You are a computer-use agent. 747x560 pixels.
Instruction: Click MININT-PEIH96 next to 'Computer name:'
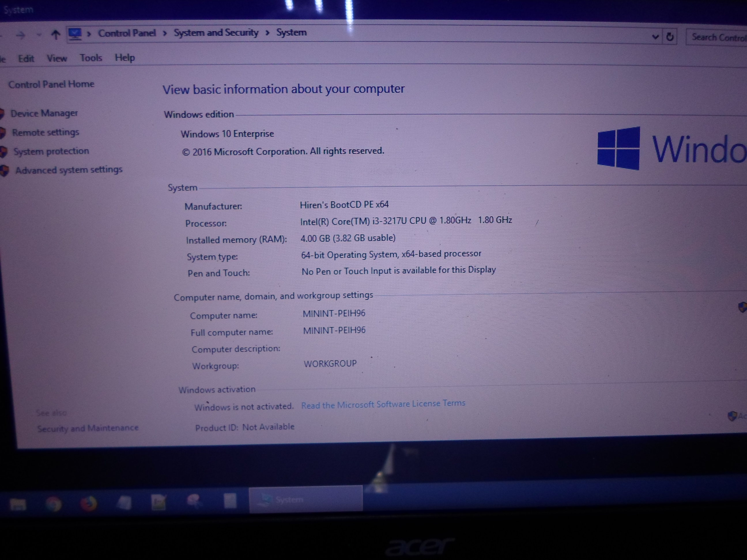334,314
